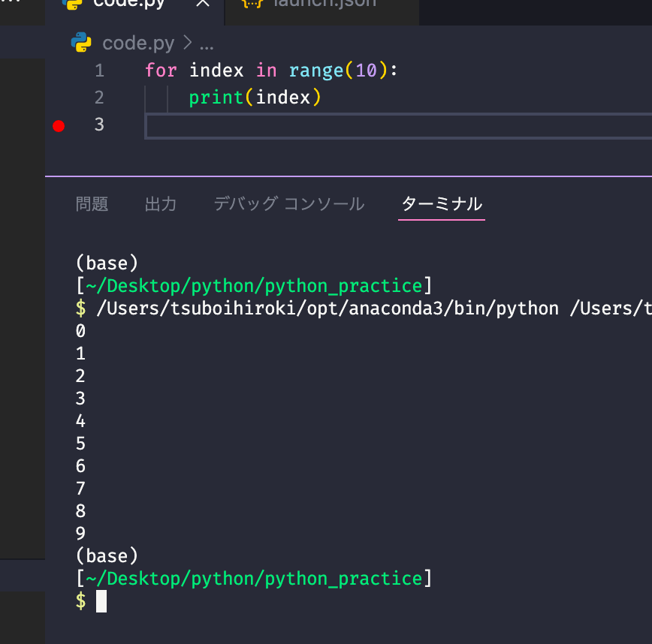Open the 問題 (Problems) panel tab

92,204
